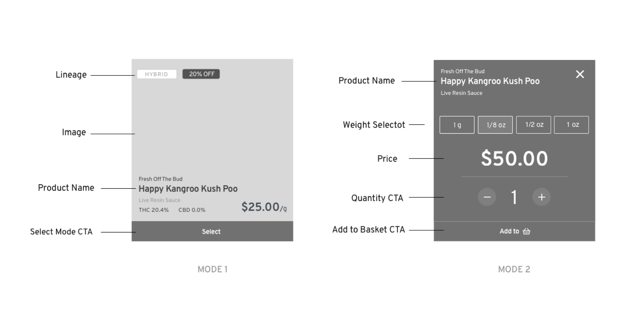This screenshot has width=644, height=318.
Task: Click the plus quantity button
Action: click(541, 197)
